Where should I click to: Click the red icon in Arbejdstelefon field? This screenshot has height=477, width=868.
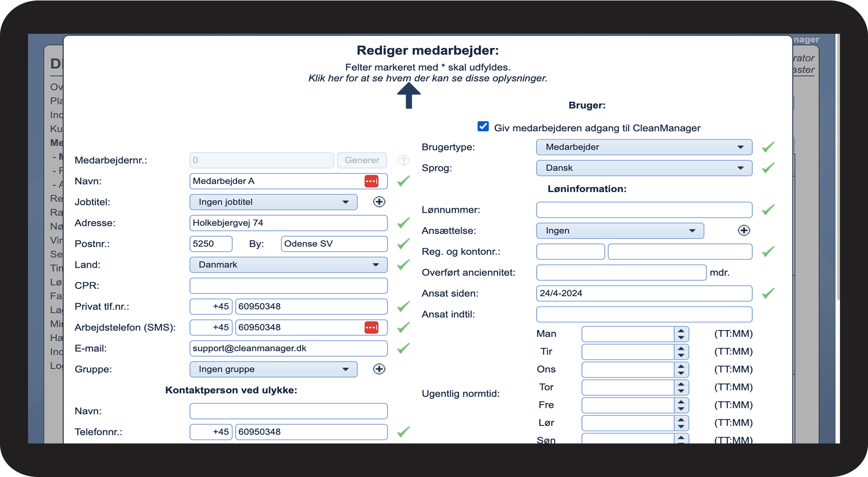click(x=371, y=328)
